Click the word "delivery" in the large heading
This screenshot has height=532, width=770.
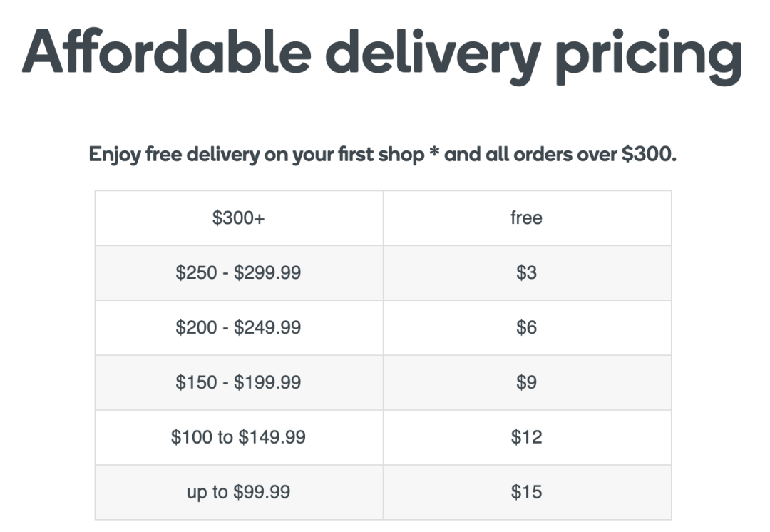(x=435, y=53)
